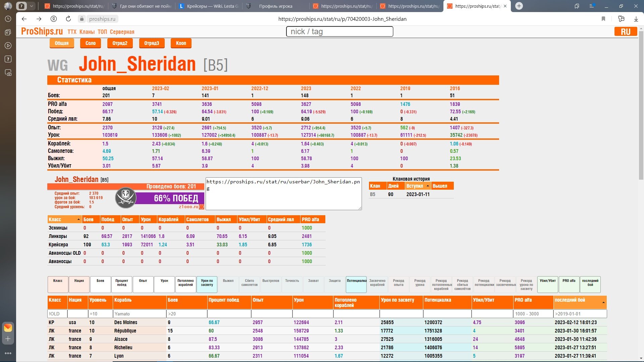
Task: Show site security lock info
Action: click(82, 19)
